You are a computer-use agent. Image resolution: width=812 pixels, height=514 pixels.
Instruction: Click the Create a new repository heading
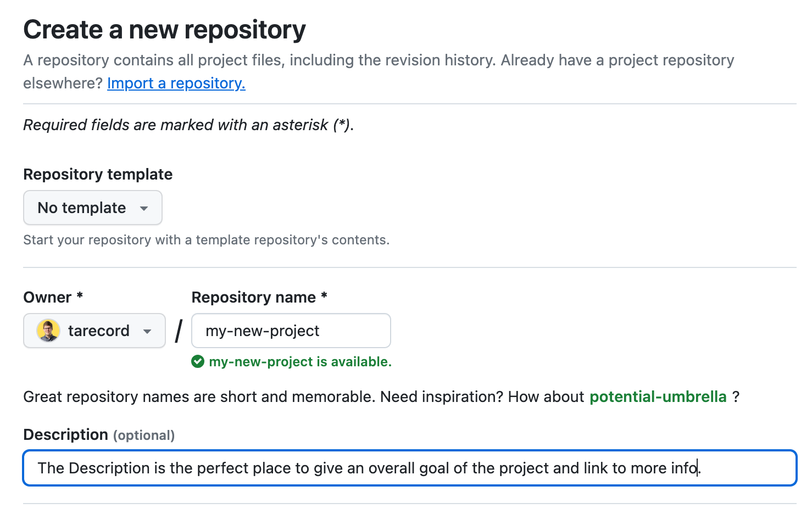pyautogui.click(x=164, y=30)
